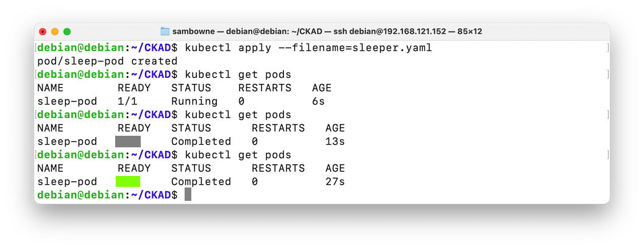Click the green highlighted READY value

(x=128, y=181)
